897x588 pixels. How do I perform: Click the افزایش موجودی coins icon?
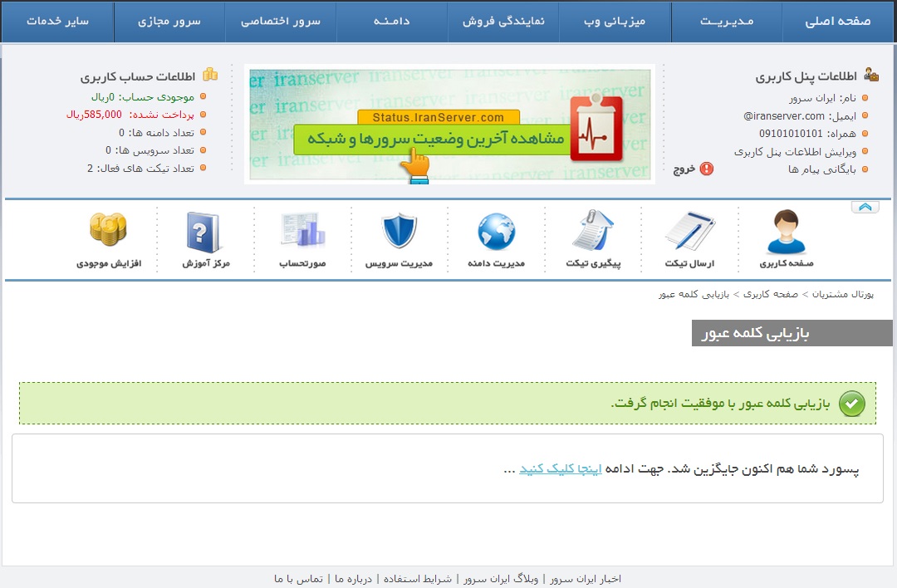pyautogui.click(x=108, y=228)
